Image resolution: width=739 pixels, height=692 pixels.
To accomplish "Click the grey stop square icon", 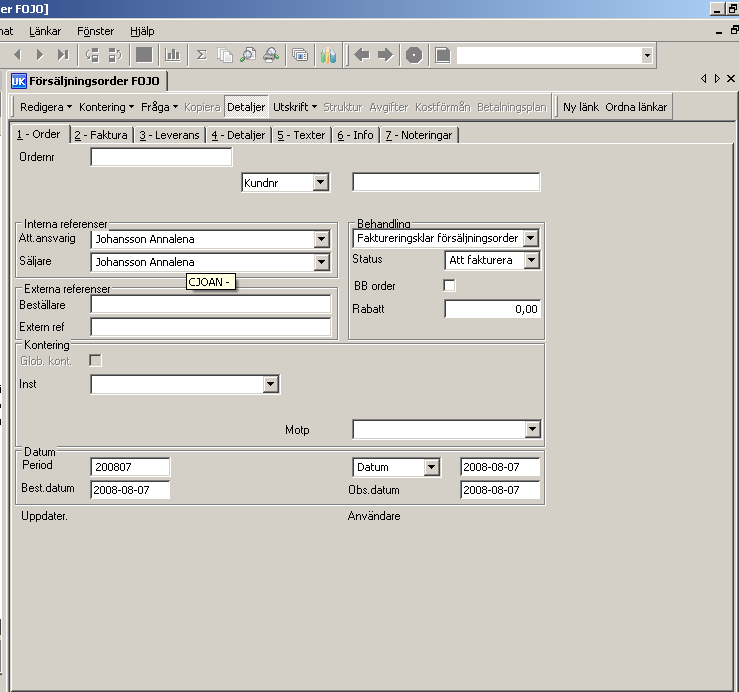I will coord(144,55).
